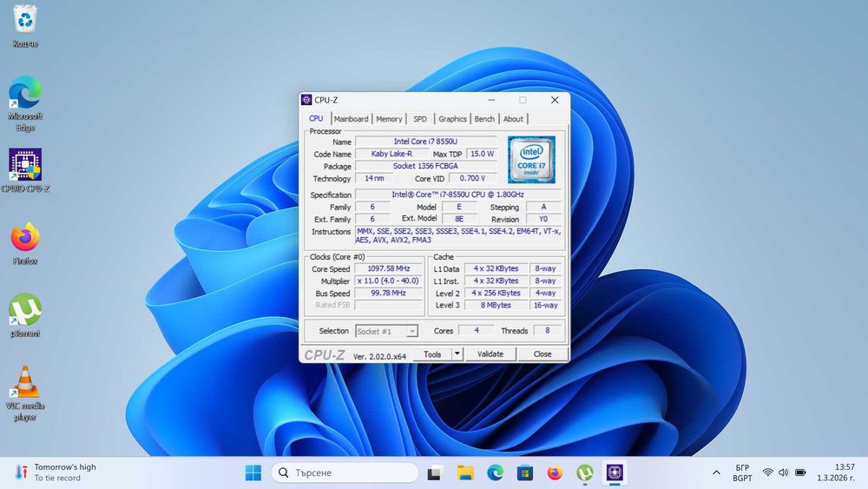Open the volume control in system tray
Screen dimensions: 868x489
pyautogui.click(x=784, y=472)
